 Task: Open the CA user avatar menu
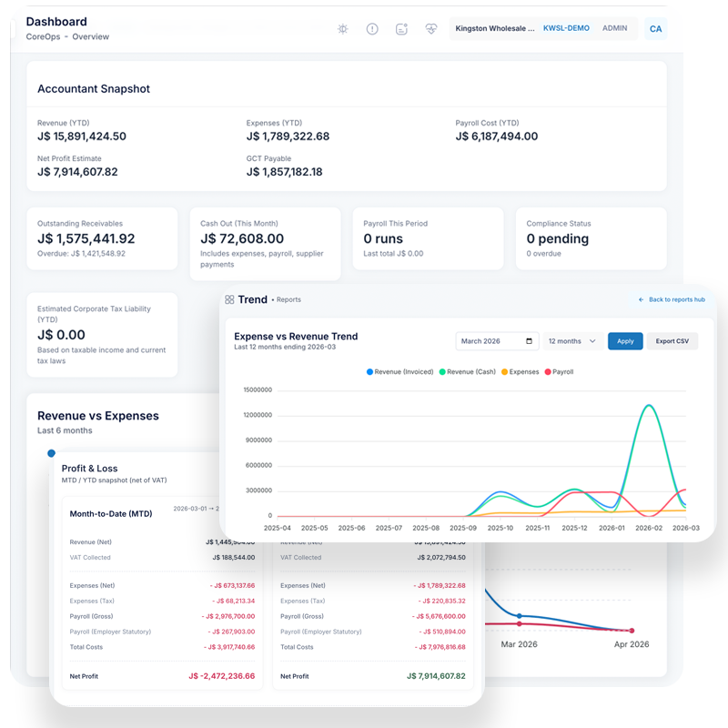pos(655,29)
